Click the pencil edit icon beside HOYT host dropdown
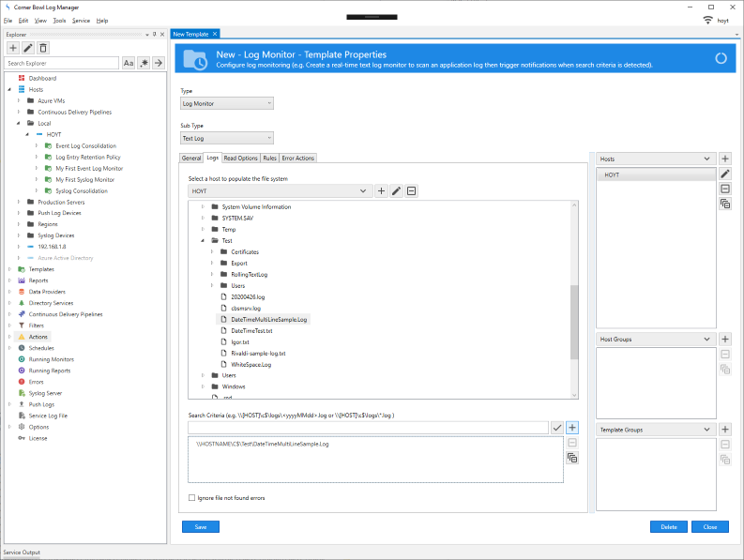 tap(396, 190)
